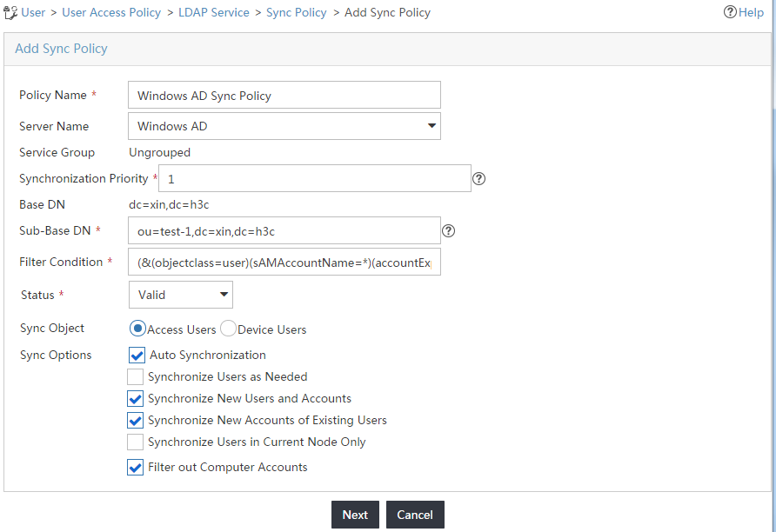Image resolution: width=776 pixels, height=532 pixels.
Task: Open the Help icon at top right
Action: 730,12
